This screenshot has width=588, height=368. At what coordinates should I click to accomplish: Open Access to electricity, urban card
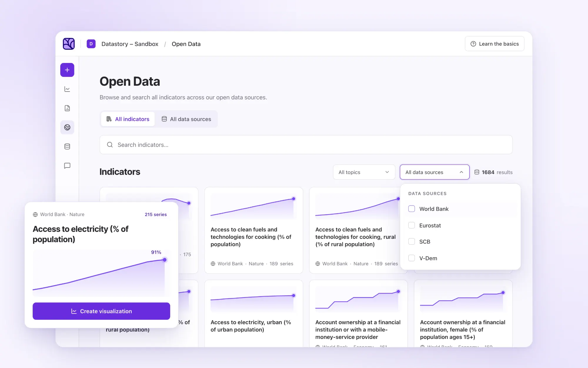(x=254, y=313)
